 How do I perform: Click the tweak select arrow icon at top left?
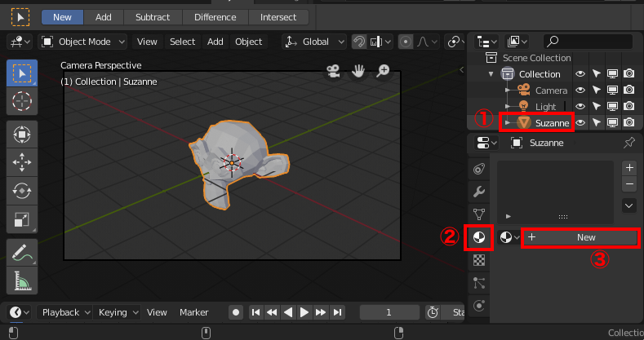20,17
